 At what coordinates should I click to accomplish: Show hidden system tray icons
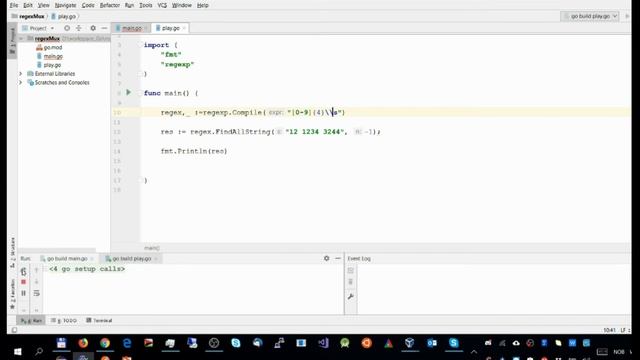473,351
